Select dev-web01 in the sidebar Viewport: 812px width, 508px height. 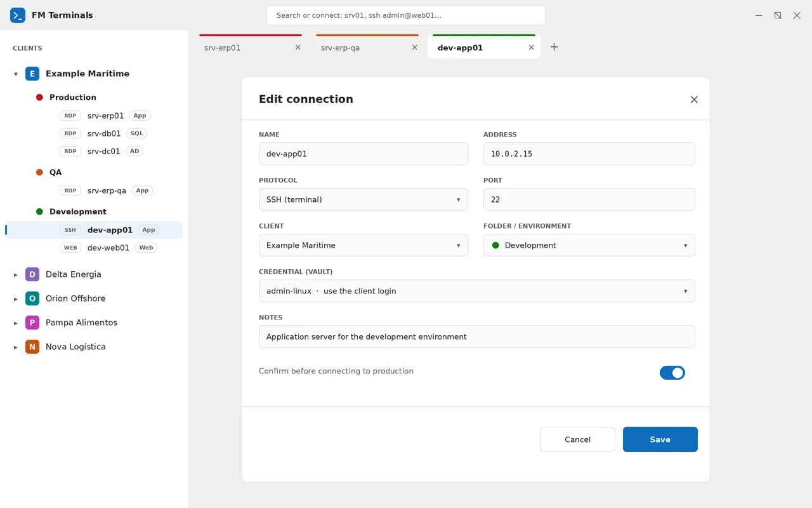click(94, 248)
